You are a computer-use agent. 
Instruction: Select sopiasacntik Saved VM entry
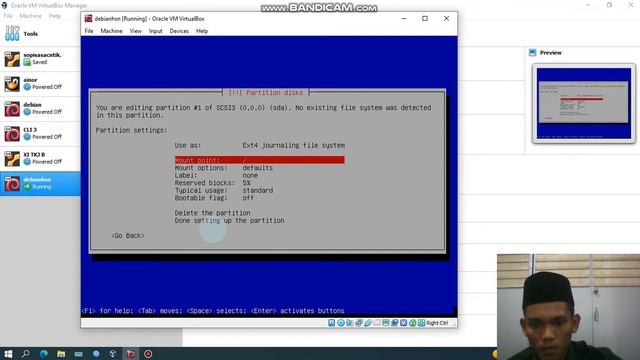click(40, 59)
